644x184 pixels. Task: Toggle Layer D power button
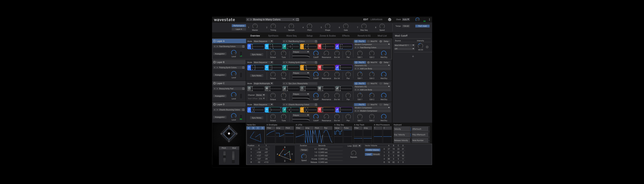[x=215, y=104]
